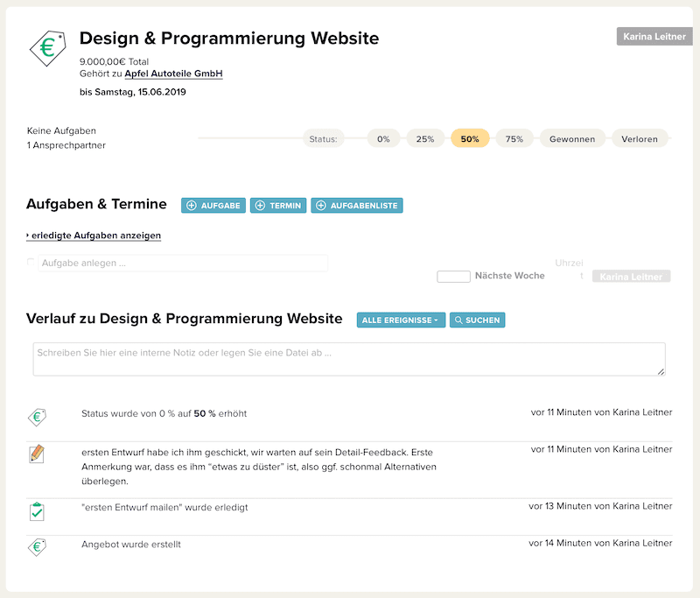Click the status change Euro tag icon

37,417
